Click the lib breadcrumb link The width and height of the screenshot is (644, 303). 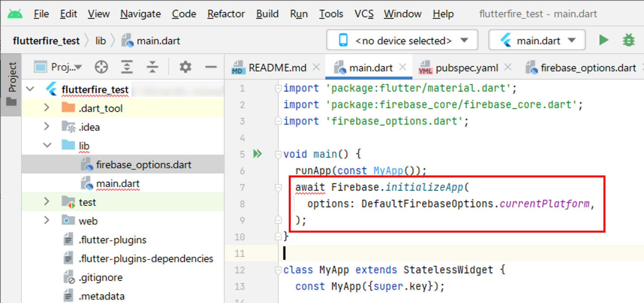pos(100,40)
